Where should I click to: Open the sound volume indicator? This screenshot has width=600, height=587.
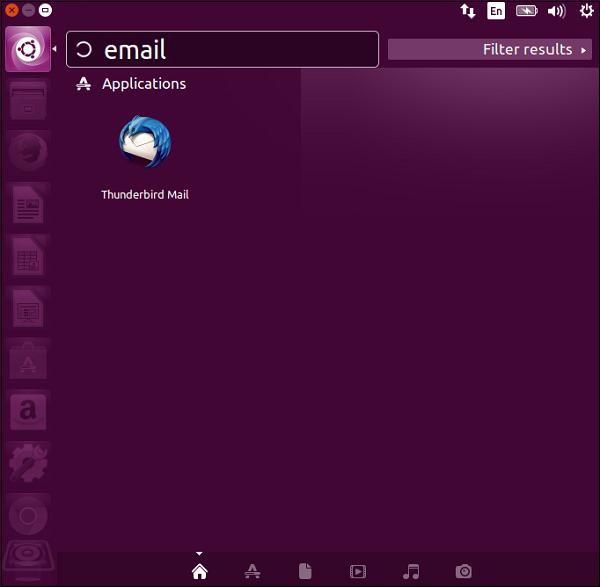click(x=557, y=11)
